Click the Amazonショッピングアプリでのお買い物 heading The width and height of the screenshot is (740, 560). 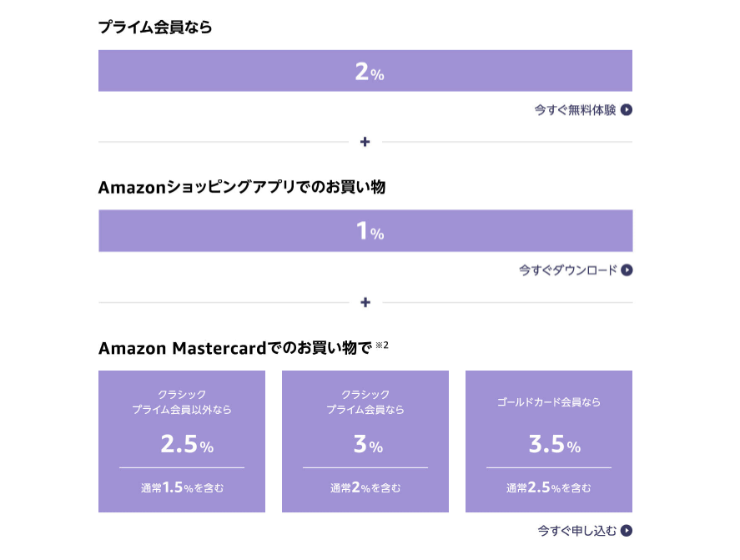tap(242, 188)
